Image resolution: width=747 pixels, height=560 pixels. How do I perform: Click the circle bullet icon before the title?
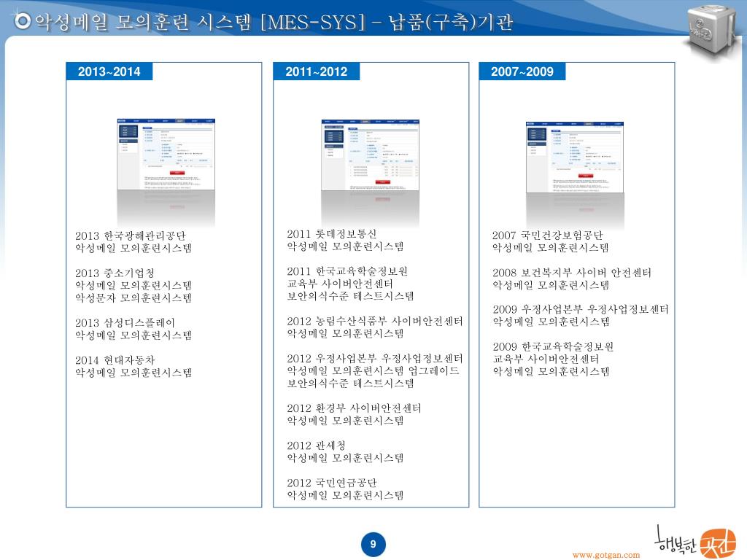point(22,20)
